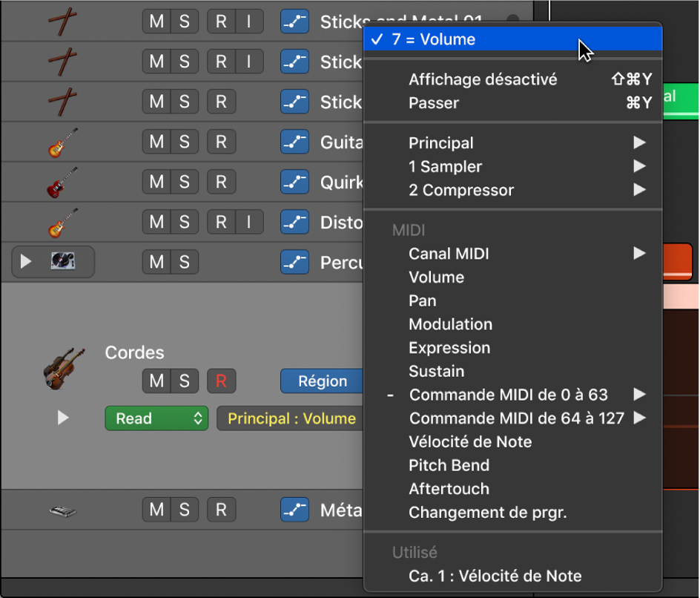Image resolution: width=700 pixels, height=598 pixels.
Task: Open the Canal MIDI submenu
Action: point(512,254)
